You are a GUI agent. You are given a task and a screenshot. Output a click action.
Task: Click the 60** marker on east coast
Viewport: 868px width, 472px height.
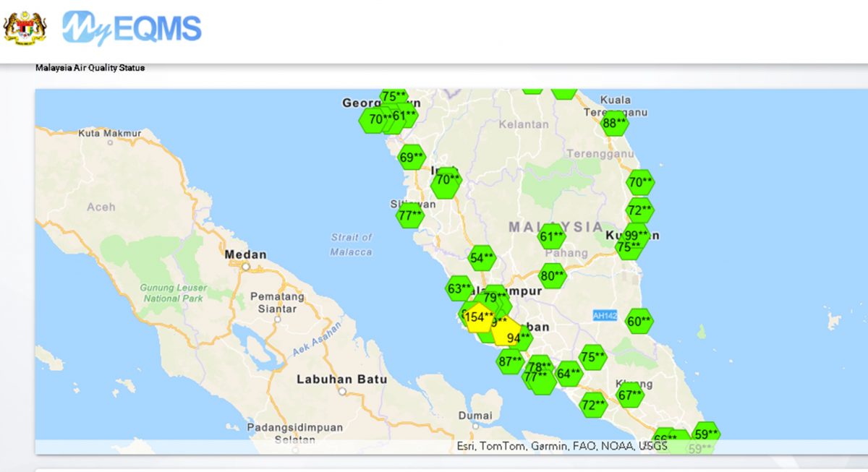coord(639,321)
